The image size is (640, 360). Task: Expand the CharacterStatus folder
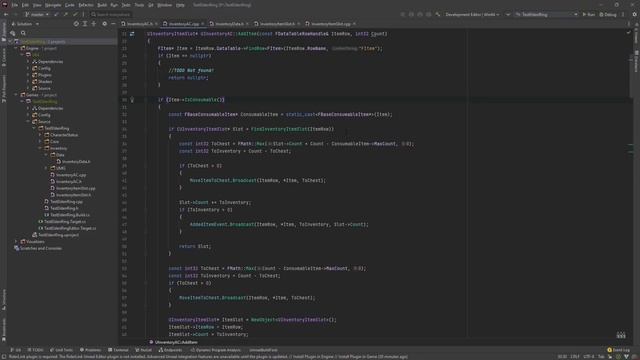[x=40, y=135]
